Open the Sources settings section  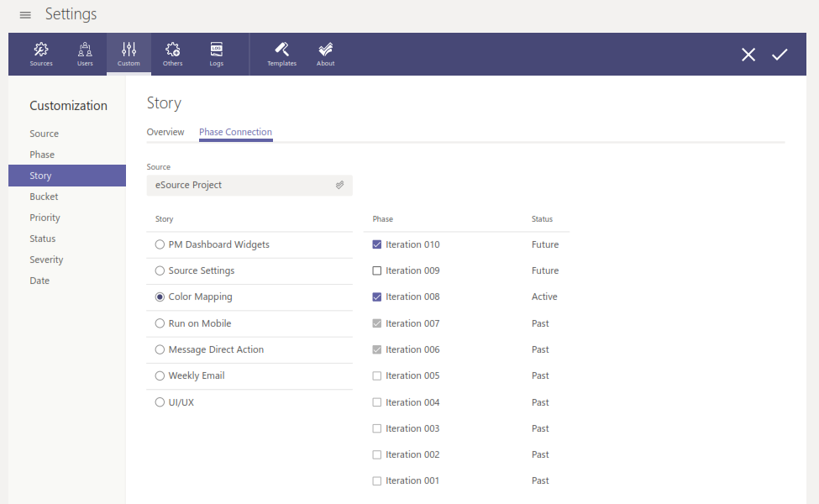[41, 54]
